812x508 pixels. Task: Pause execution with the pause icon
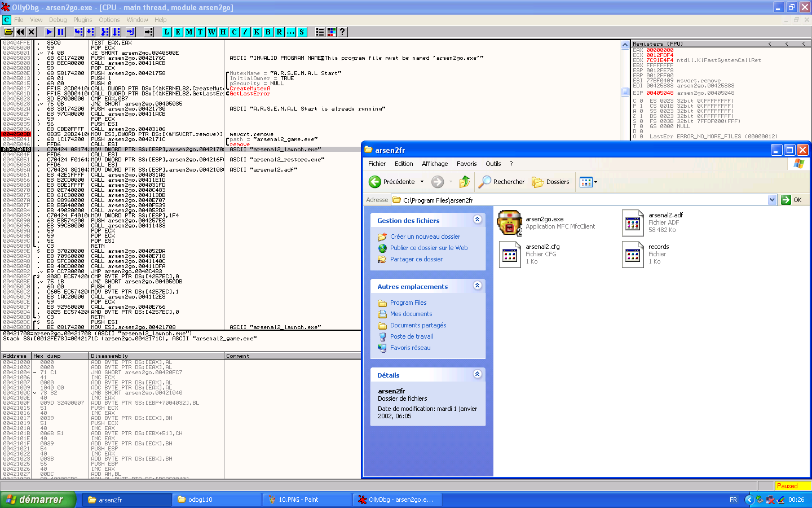coord(61,32)
